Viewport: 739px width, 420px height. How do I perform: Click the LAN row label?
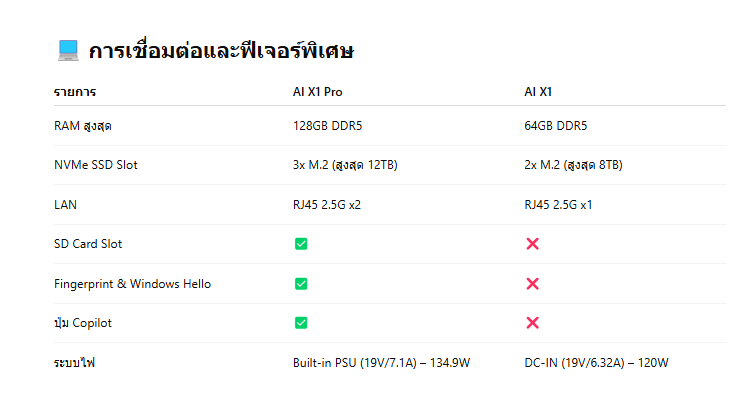(65, 205)
